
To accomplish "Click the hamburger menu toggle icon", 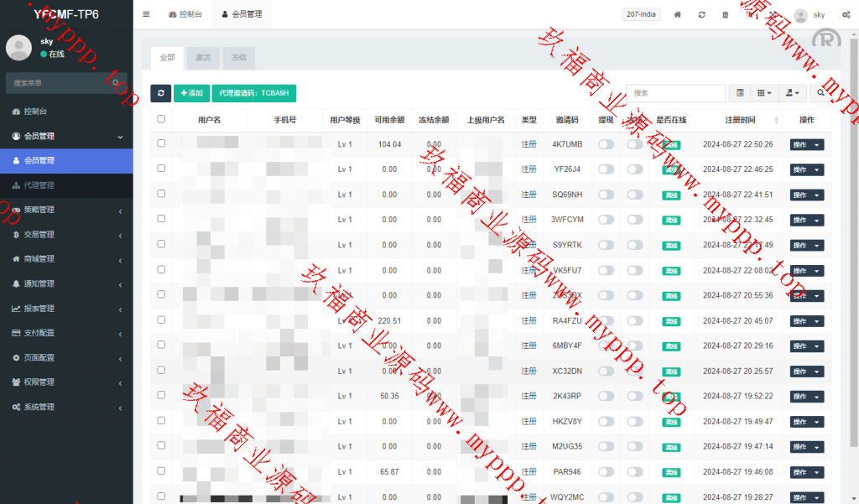I will click(146, 14).
